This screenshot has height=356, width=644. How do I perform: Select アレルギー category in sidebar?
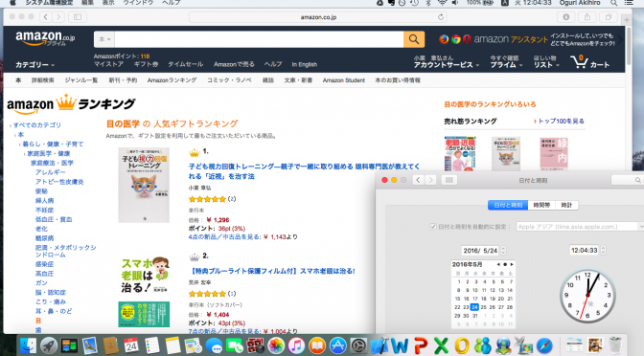click(x=50, y=172)
